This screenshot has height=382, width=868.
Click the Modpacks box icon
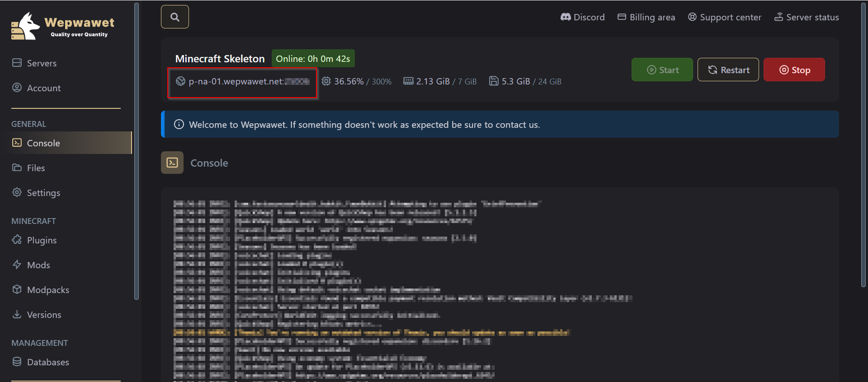click(x=17, y=289)
